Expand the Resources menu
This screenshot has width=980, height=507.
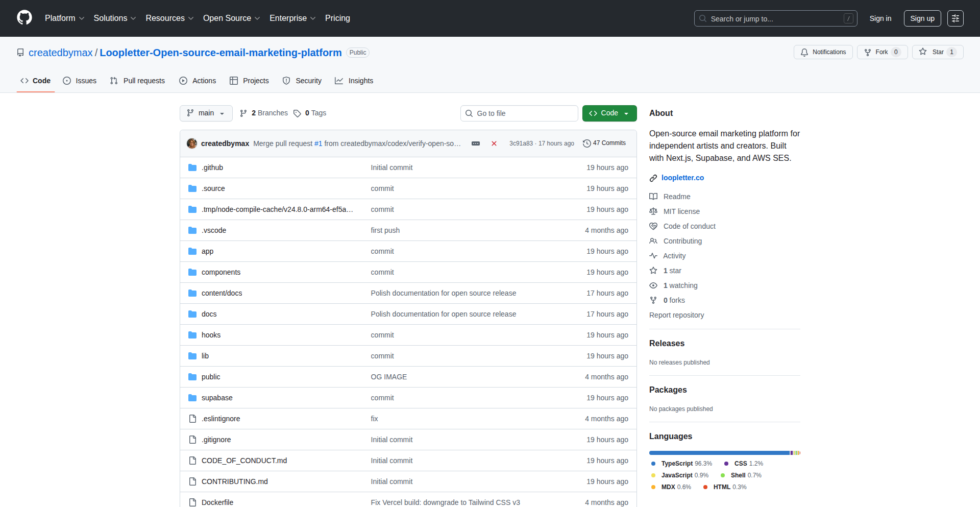point(169,18)
